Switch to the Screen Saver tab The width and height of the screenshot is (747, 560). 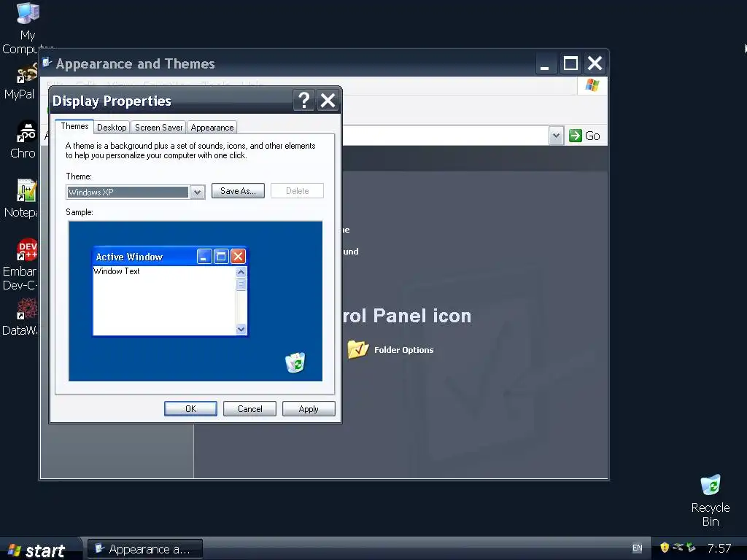(158, 127)
